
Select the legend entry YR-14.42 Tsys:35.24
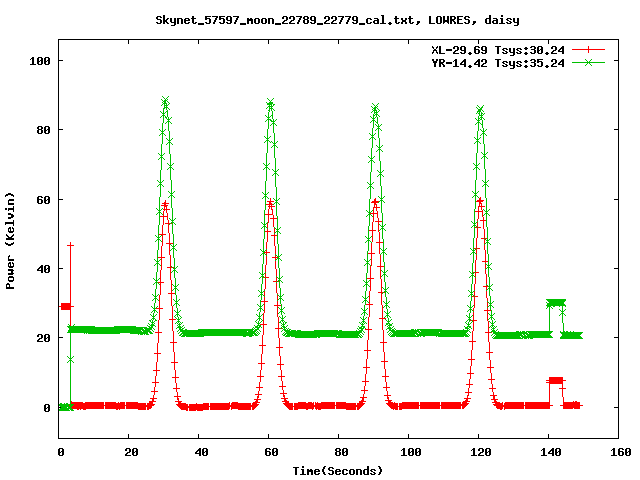click(498, 63)
